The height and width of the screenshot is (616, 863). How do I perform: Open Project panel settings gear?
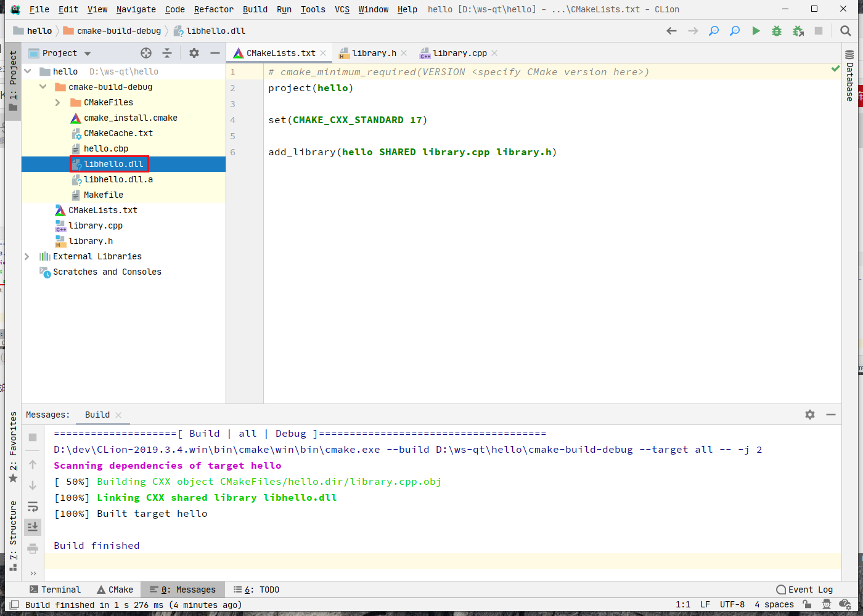pyautogui.click(x=194, y=53)
